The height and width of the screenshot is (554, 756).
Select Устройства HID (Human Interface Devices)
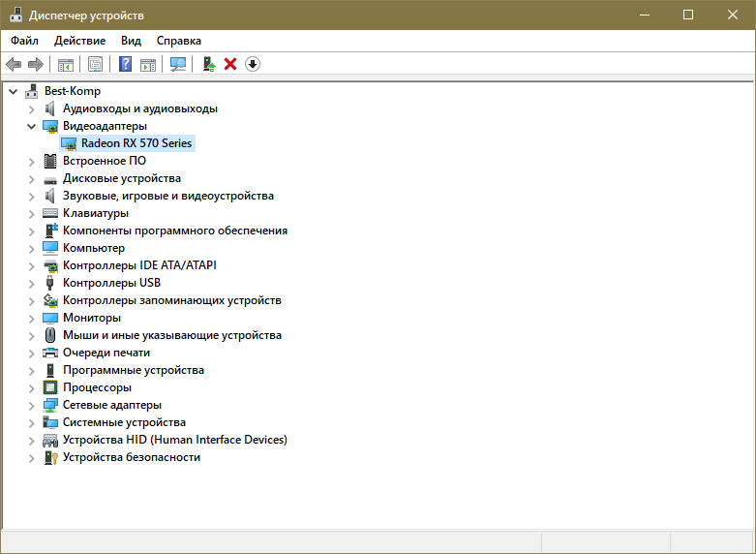click(175, 440)
